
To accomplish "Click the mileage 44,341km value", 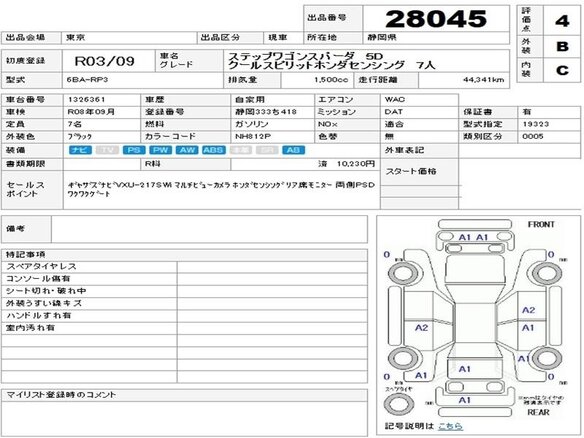I will (483, 80).
